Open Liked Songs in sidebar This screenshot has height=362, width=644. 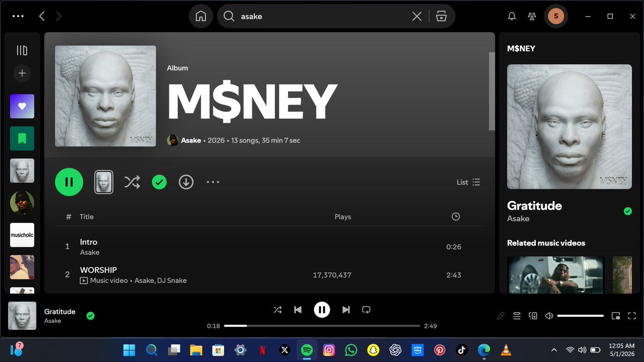[22, 106]
